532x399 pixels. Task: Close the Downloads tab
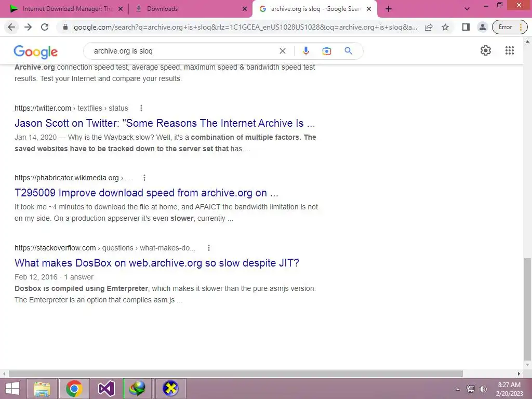(245, 9)
